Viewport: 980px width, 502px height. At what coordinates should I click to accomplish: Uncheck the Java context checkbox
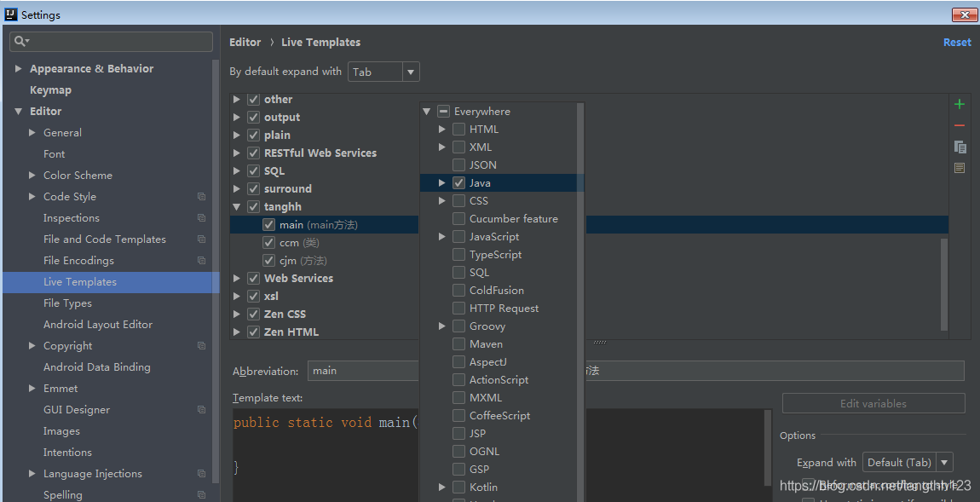pos(459,183)
